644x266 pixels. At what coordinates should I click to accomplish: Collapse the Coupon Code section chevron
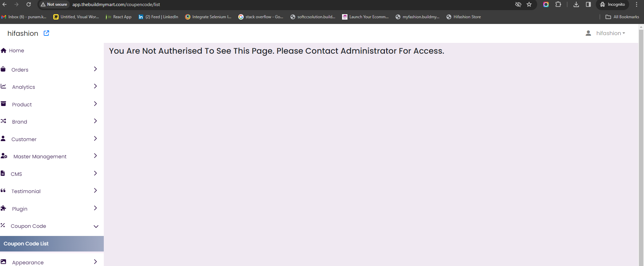pos(96,226)
